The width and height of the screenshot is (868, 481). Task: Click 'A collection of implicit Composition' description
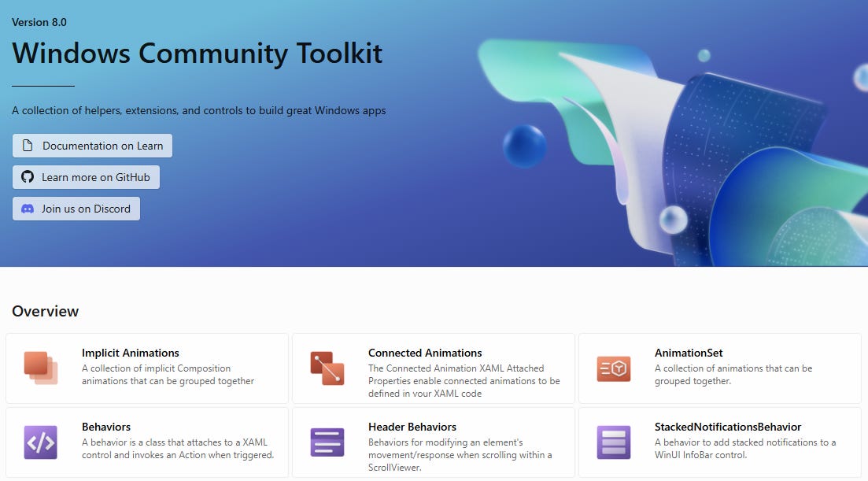pyautogui.click(x=168, y=375)
